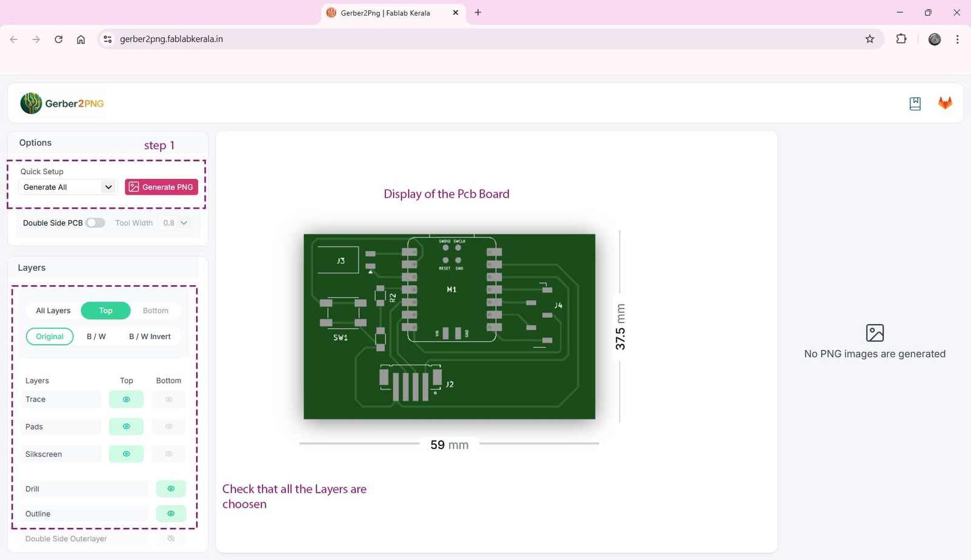Image resolution: width=971 pixels, height=560 pixels.
Task: Open the Quick Setup Generate All dropdown
Action: click(x=67, y=187)
